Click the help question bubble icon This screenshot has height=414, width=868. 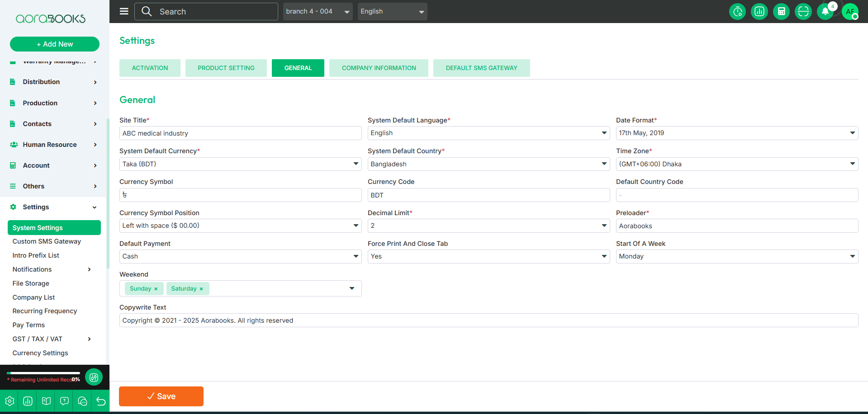click(x=64, y=401)
